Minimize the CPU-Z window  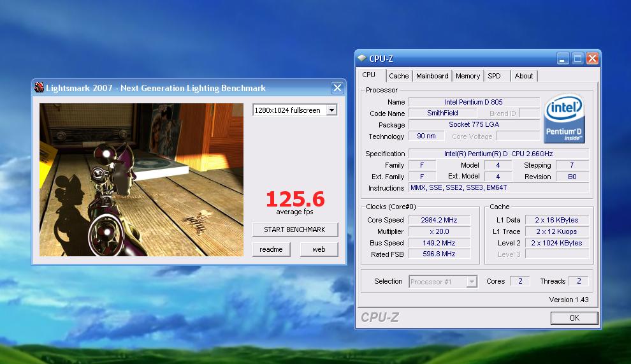tap(563, 59)
